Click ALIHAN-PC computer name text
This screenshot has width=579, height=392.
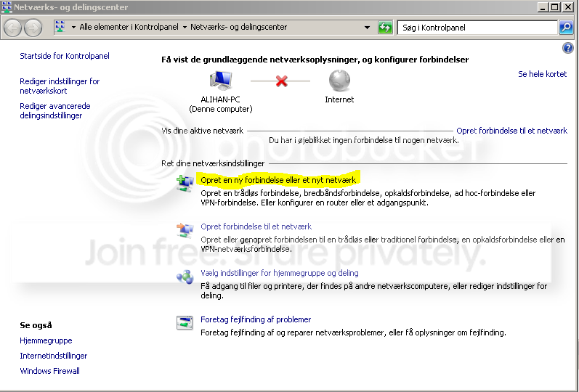coord(220,99)
